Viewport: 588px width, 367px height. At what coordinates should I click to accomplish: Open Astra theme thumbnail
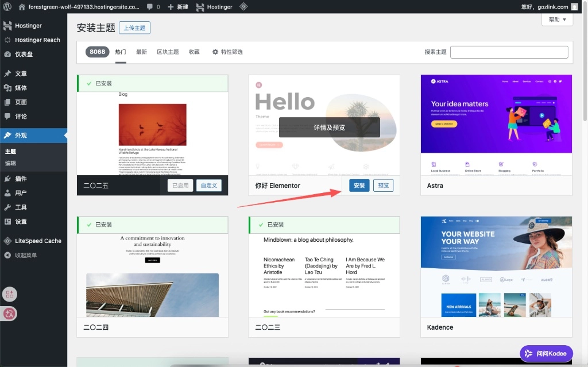[x=496, y=125]
